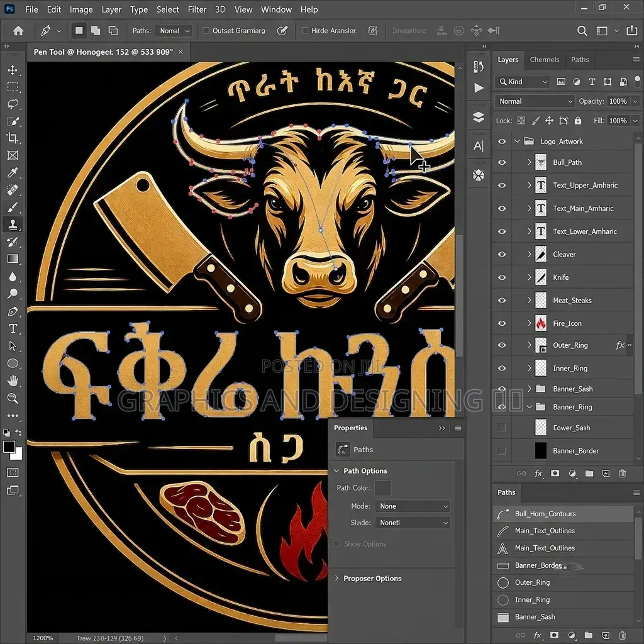Click the Path Color swatch
Image resolution: width=644 pixels, height=644 pixels.
[383, 488]
